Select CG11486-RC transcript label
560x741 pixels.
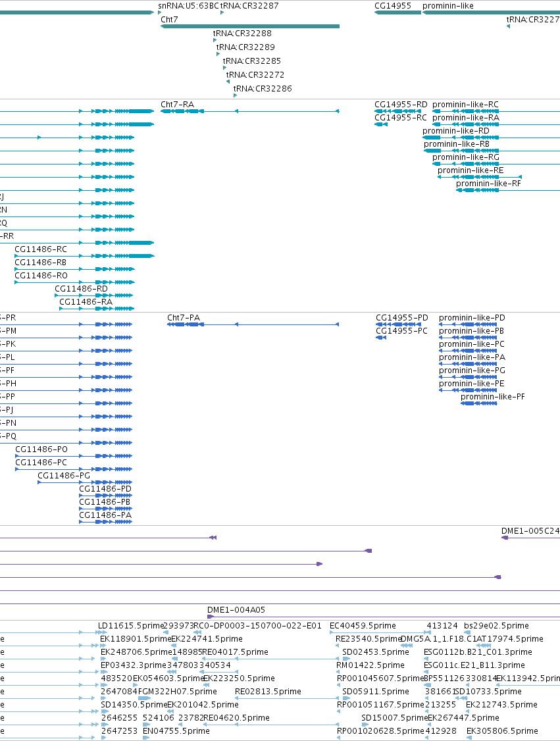41,249
